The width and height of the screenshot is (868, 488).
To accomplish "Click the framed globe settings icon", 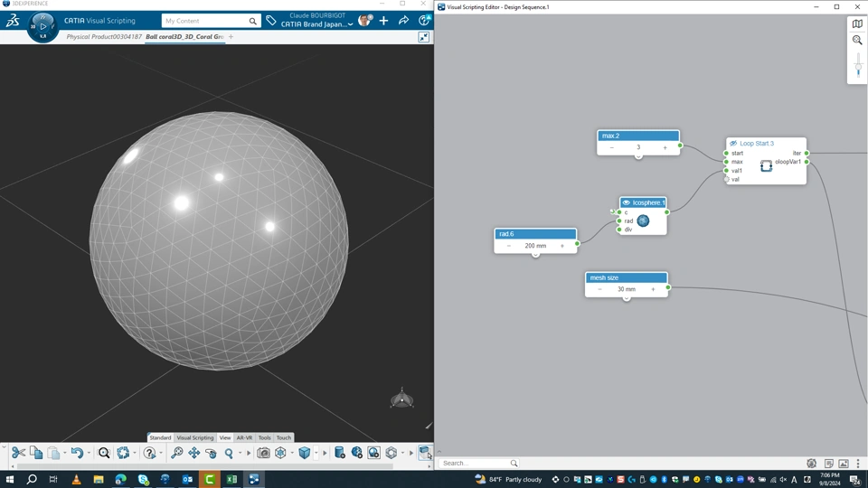I will tap(373, 453).
